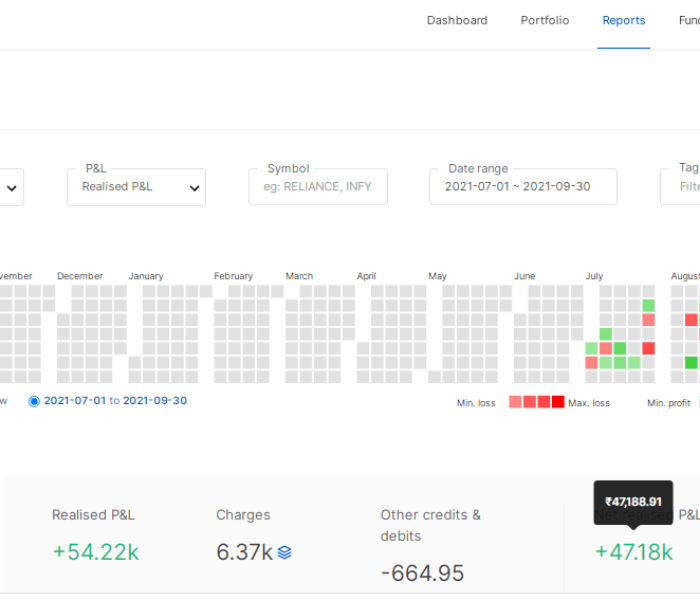Expand the Realised P&L dropdown
700x600 pixels.
pyautogui.click(x=136, y=187)
